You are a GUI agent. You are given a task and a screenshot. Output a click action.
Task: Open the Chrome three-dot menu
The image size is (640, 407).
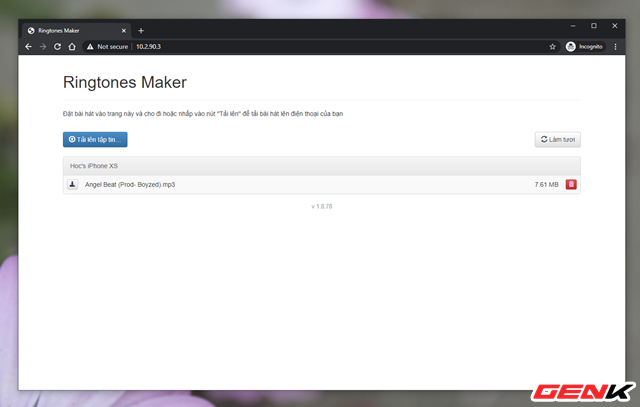point(616,47)
